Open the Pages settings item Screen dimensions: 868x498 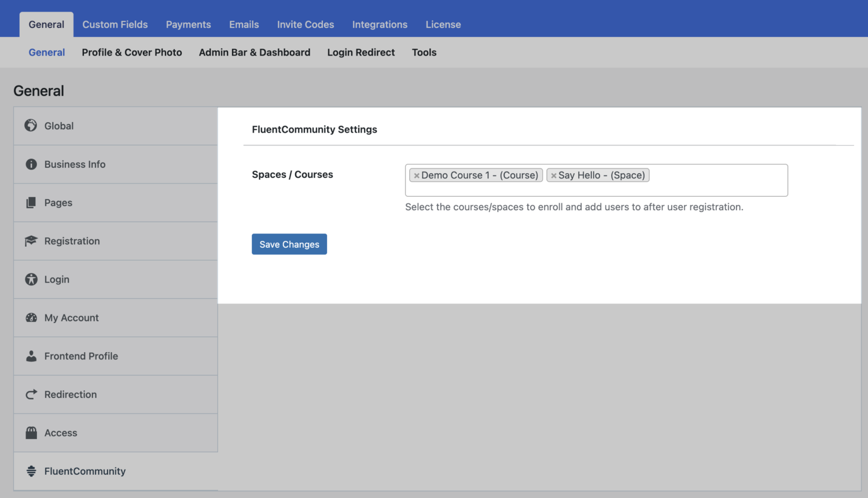pos(116,203)
